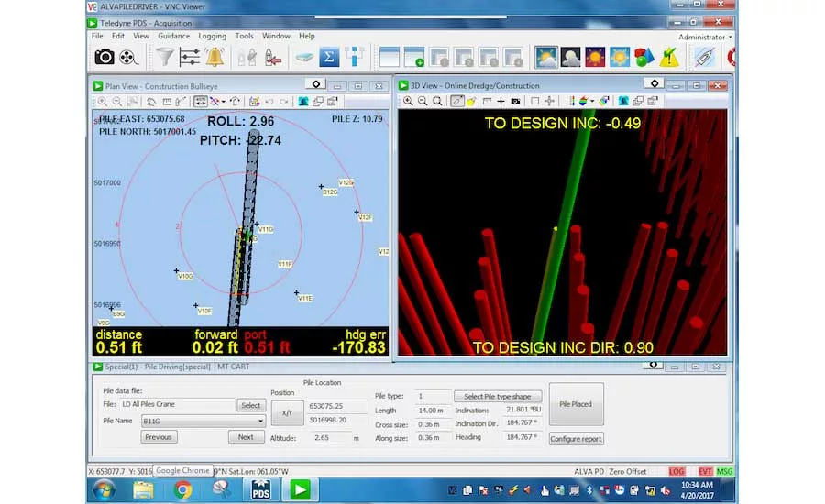
Task: Open Google Chrome from the taskbar
Action: pyautogui.click(x=182, y=490)
